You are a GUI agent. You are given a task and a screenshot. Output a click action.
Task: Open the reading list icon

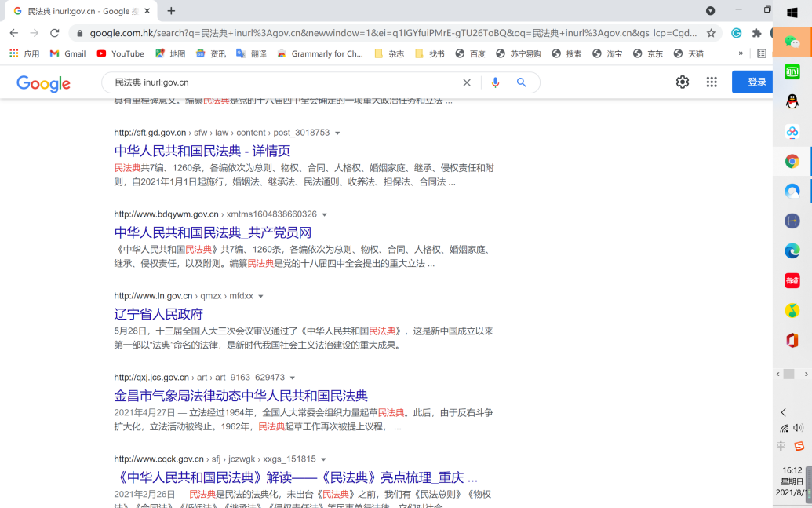[x=762, y=53]
